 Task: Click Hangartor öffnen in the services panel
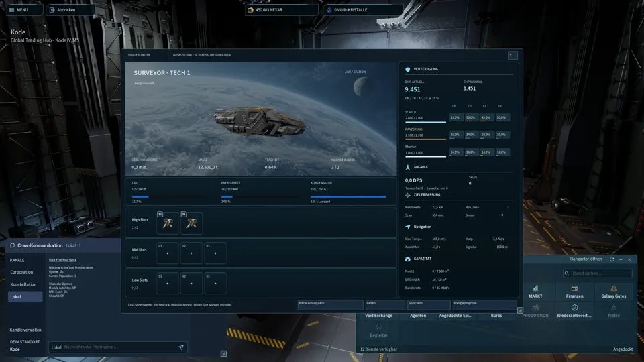point(586,259)
